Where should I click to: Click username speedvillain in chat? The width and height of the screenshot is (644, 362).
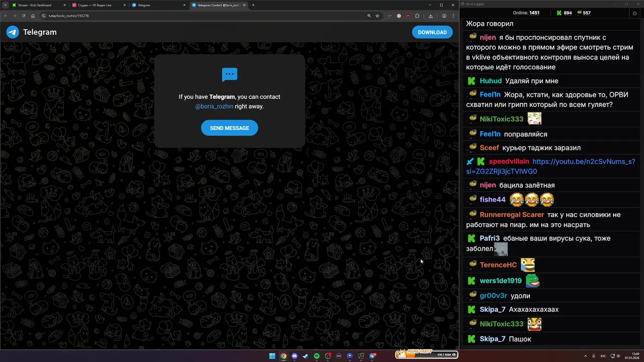pyautogui.click(x=509, y=161)
